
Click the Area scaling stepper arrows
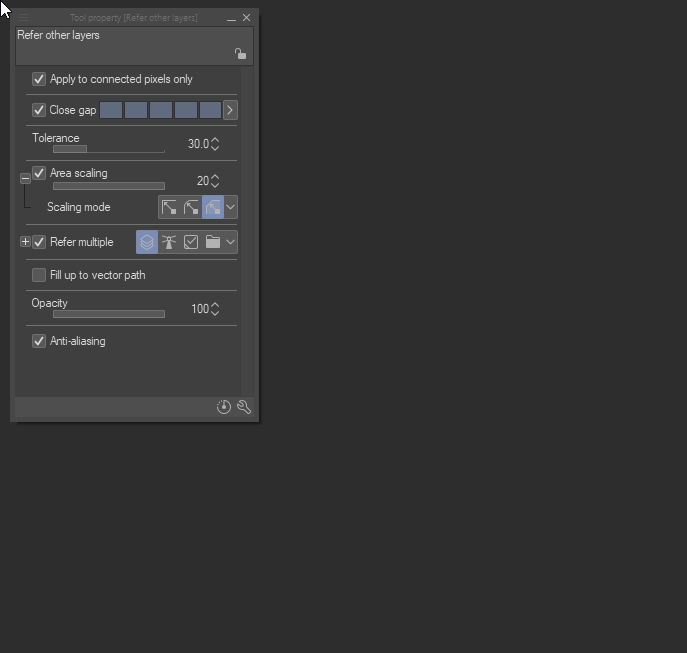[x=215, y=181]
